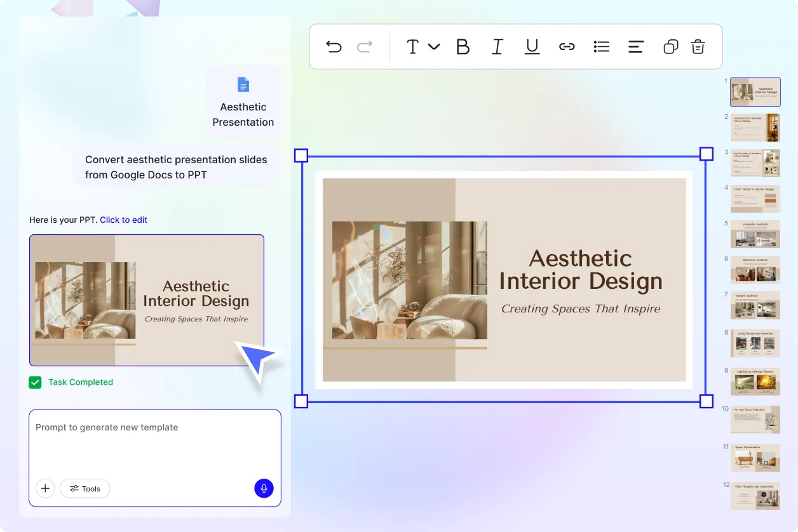Click the bottom-left resize handle of slide
This screenshot has height=532, width=798.
301,401
